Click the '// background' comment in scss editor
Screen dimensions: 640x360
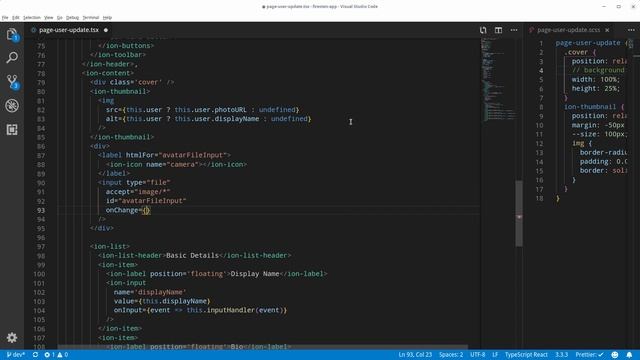[598, 70]
